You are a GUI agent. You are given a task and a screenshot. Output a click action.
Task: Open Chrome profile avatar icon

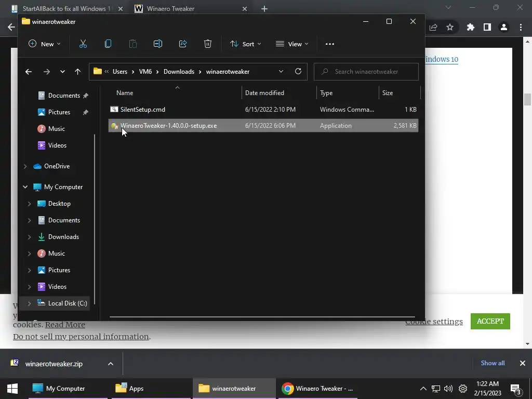click(x=504, y=27)
